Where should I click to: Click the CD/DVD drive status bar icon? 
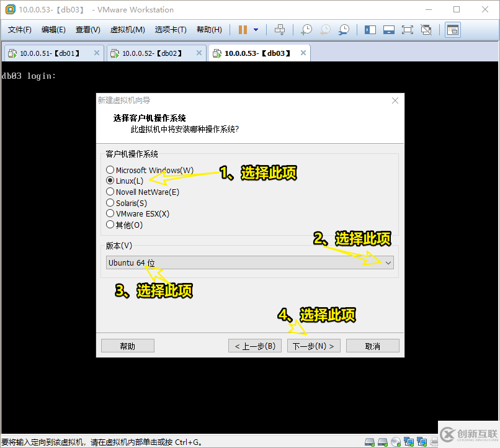(396, 442)
